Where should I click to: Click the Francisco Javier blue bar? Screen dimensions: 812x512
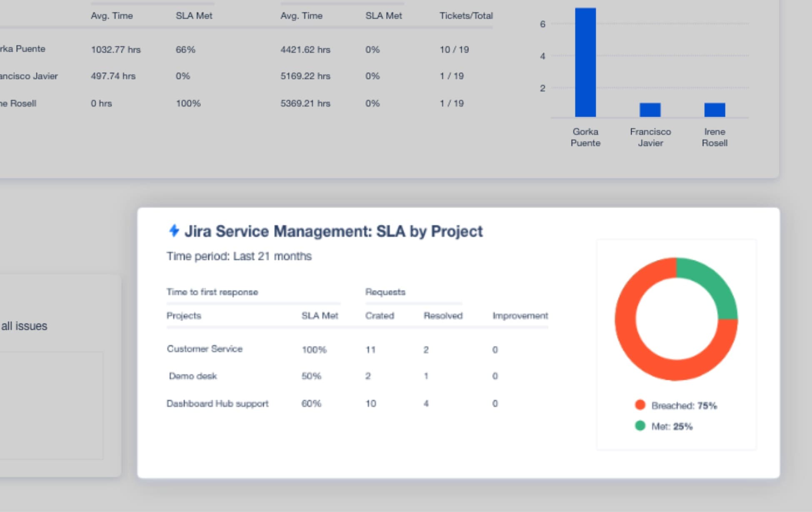point(650,110)
